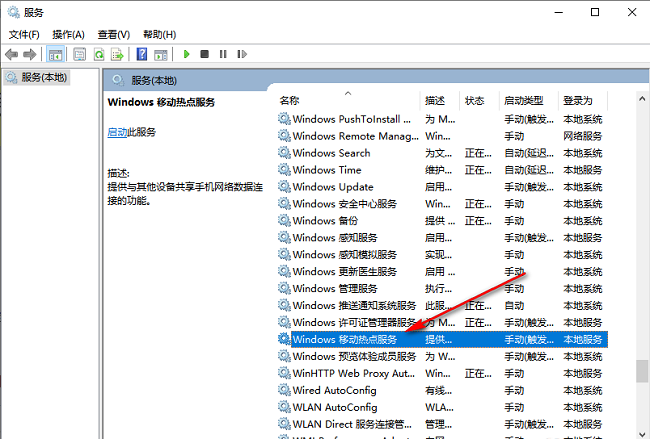Screen dimensions: 650x439
Task: Open the Properties toolbar icon
Action: click(79, 54)
